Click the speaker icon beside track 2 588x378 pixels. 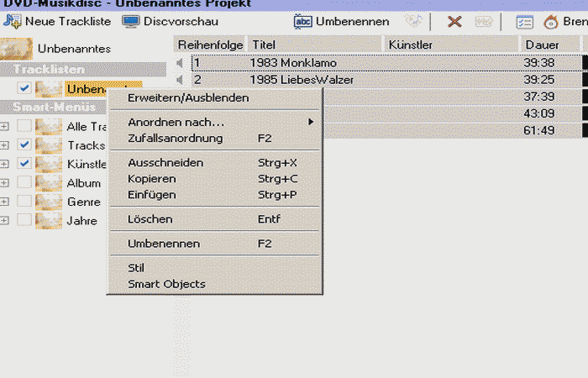click(x=181, y=80)
